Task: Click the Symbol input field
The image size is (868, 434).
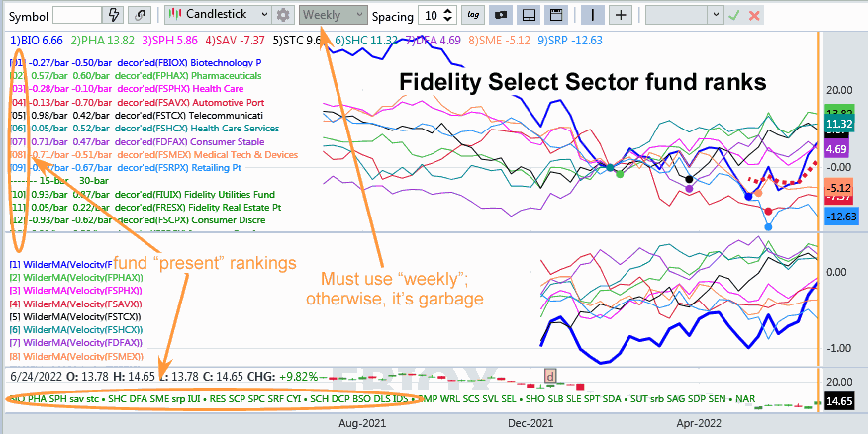Action: coord(77,15)
